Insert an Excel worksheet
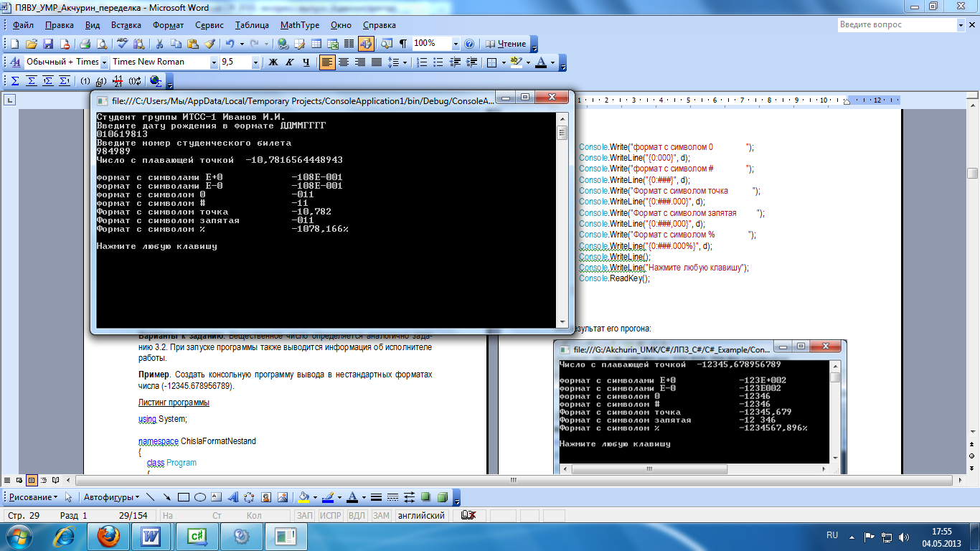This screenshot has height=551, width=980. pos(332,44)
